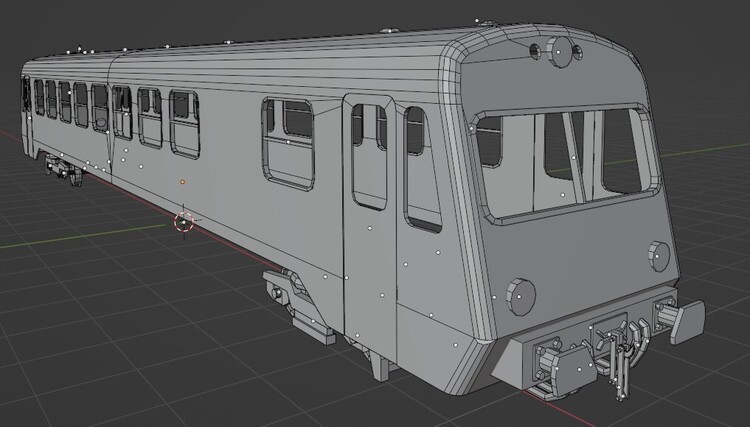Select the side passenger door panel
750x427 pixels.
tap(370, 228)
